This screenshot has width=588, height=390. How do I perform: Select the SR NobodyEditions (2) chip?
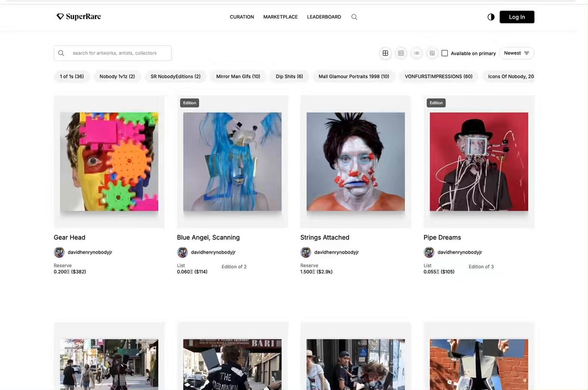click(175, 77)
